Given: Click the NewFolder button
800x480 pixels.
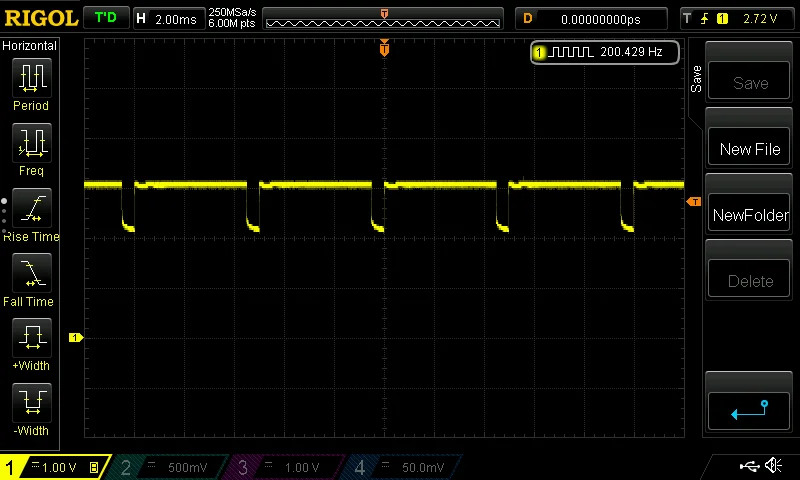Looking at the screenshot, I should (x=749, y=212).
